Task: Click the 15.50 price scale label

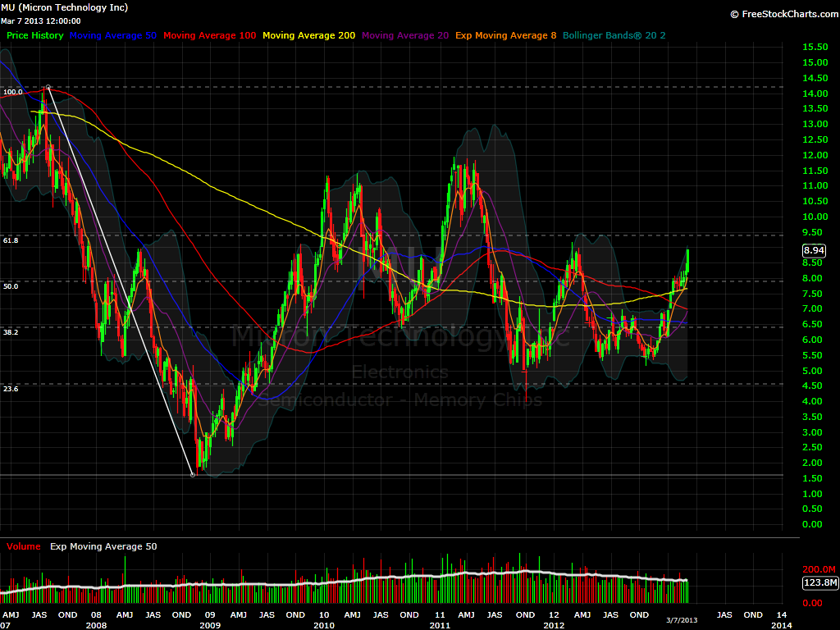Action: tap(815, 47)
